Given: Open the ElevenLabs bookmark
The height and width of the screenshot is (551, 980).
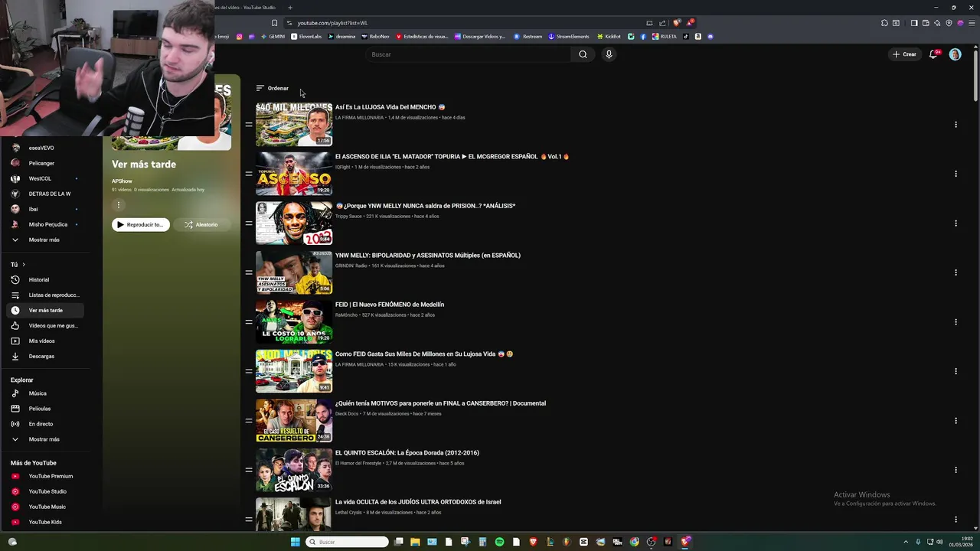Looking at the screenshot, I should (x=306, y=36).
